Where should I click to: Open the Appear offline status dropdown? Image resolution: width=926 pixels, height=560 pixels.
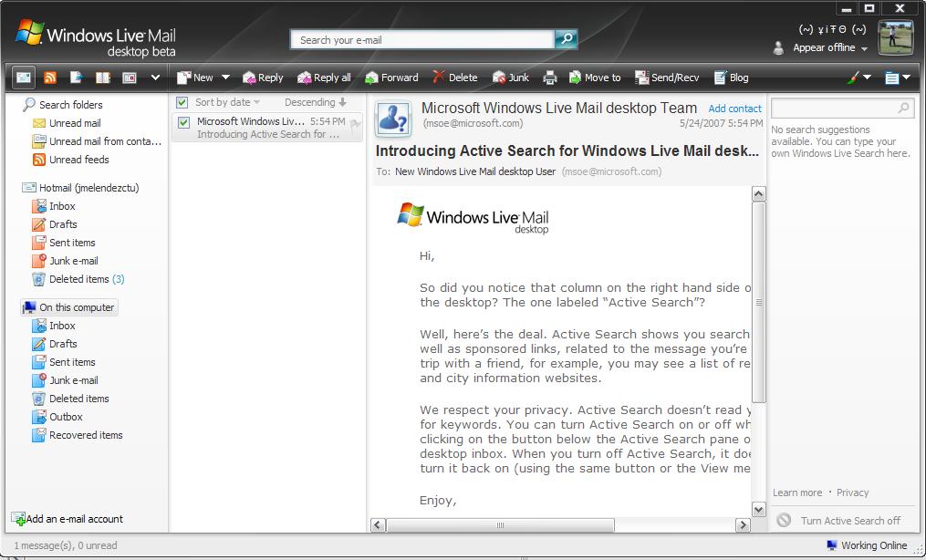coord(829,47)
